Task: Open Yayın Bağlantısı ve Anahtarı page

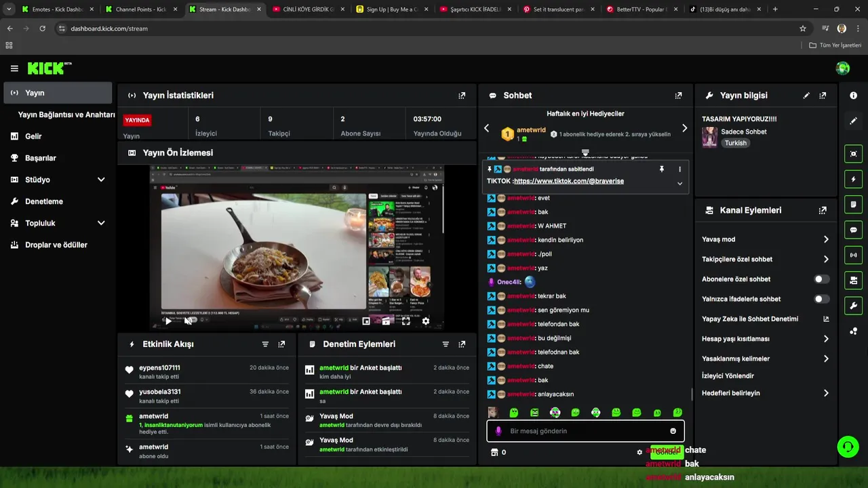Action: 66,115
